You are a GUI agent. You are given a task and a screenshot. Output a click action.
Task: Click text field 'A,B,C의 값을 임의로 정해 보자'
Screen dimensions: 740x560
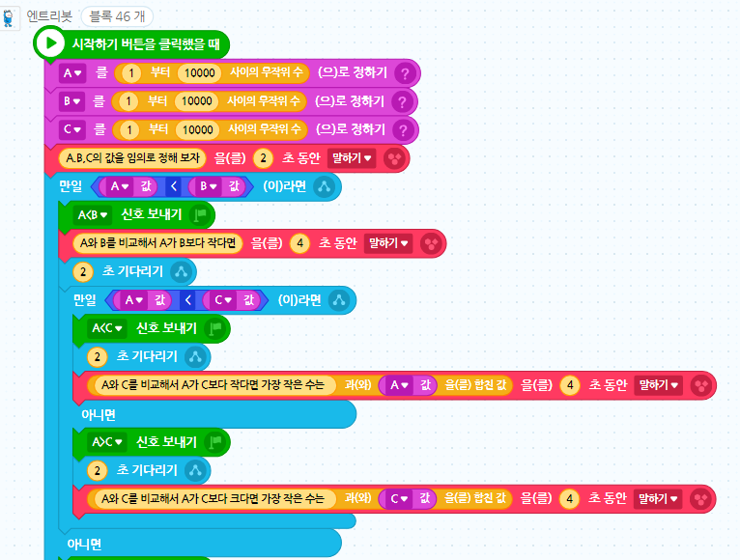pos(132,158)
